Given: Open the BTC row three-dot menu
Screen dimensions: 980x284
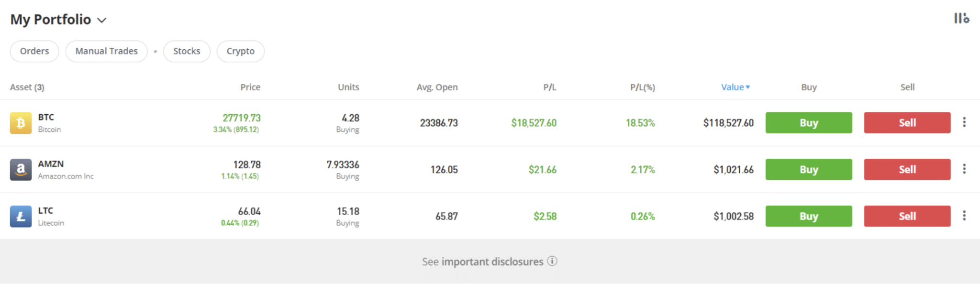Looking at the screenshot, I should [964, 122].
